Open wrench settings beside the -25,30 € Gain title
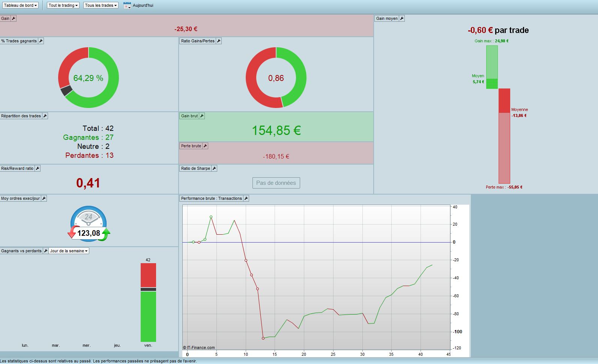The image size is (598, 364). (14, 18)
